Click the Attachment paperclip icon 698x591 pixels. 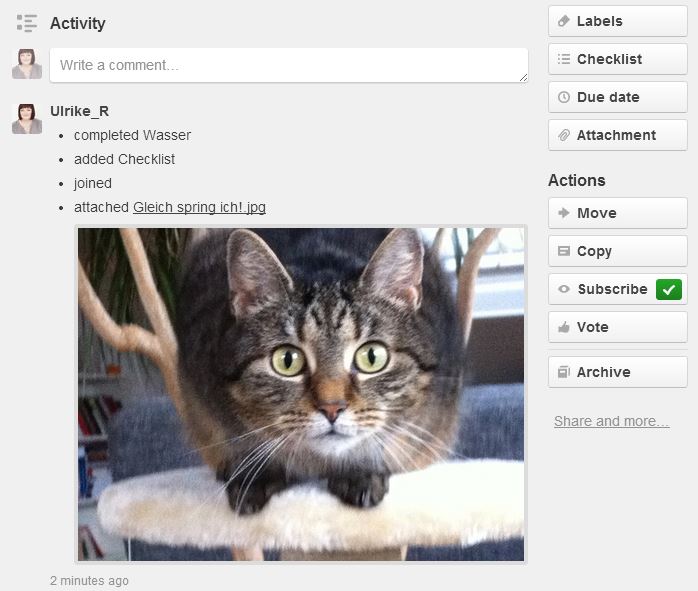coord(564,135)
